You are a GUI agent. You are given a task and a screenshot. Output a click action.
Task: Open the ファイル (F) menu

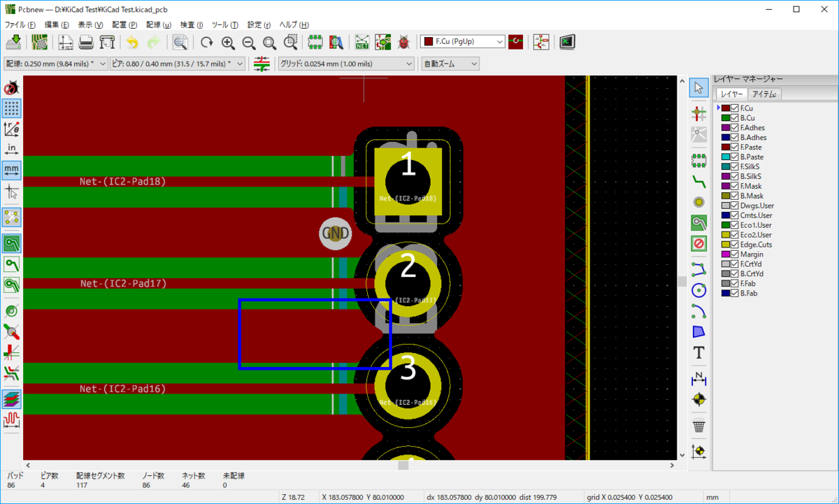(20, 24)
